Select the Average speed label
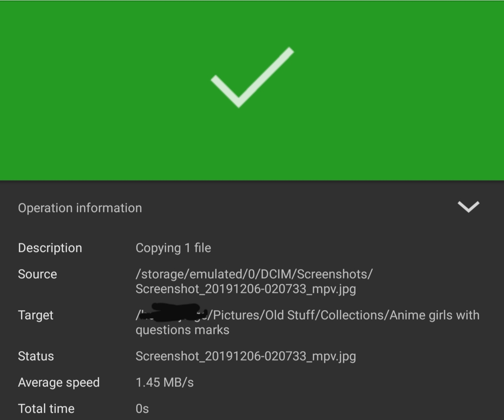The image size is (504, 420). click(59, 382)
